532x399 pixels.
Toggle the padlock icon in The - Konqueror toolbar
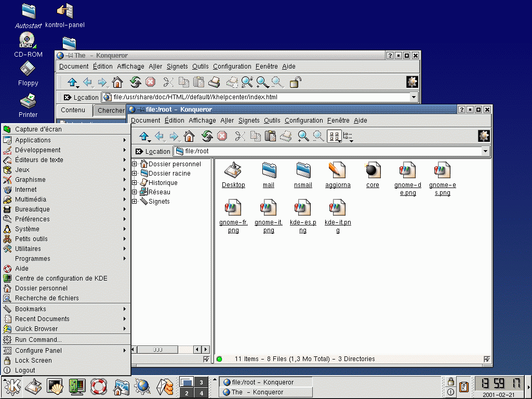coord(295,82)
